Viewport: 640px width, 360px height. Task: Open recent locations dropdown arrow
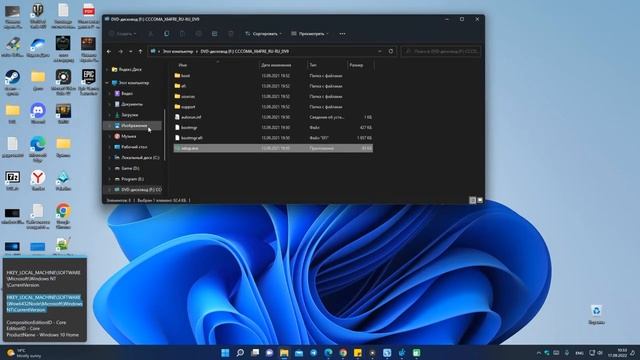pyautogui.click(x=131, y=51)
